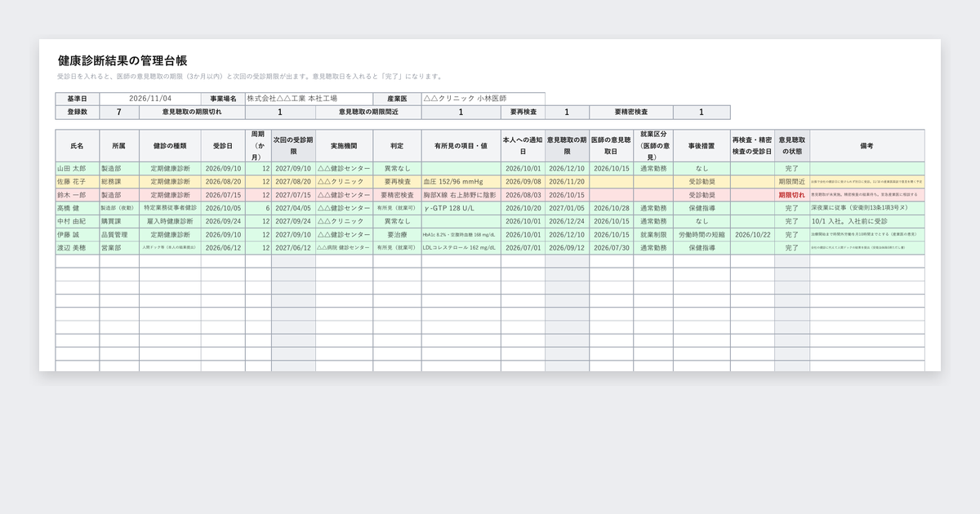Click the finding γ-GTP 128 U/L
Screen dimensions: 980x514
pos(461,208)
